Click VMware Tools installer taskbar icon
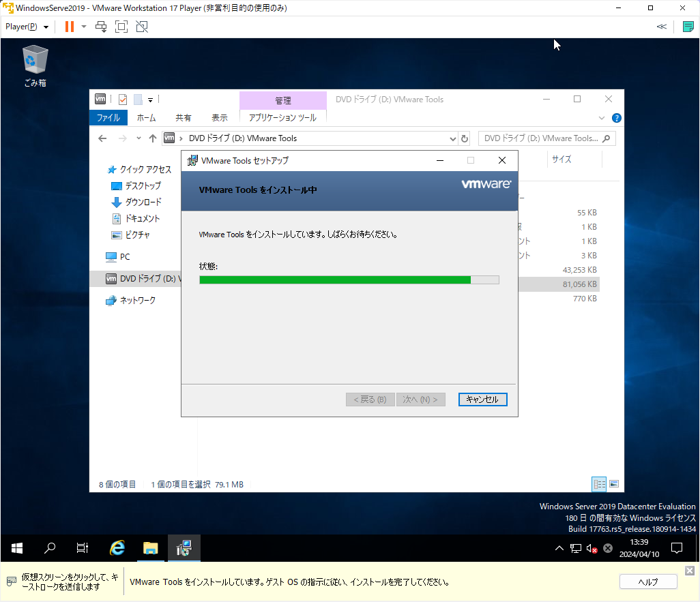Screen dimensions: 700x602 click(184, 548)
